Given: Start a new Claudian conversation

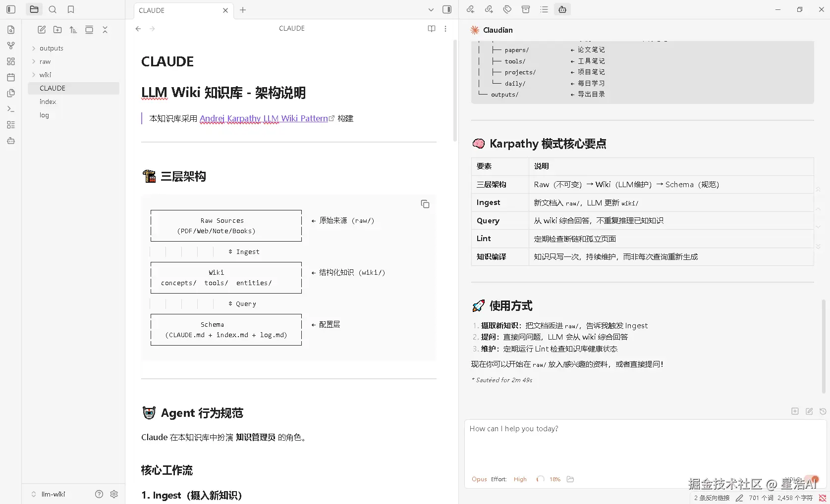Looking at the screenshot, I should pos(809,411).
